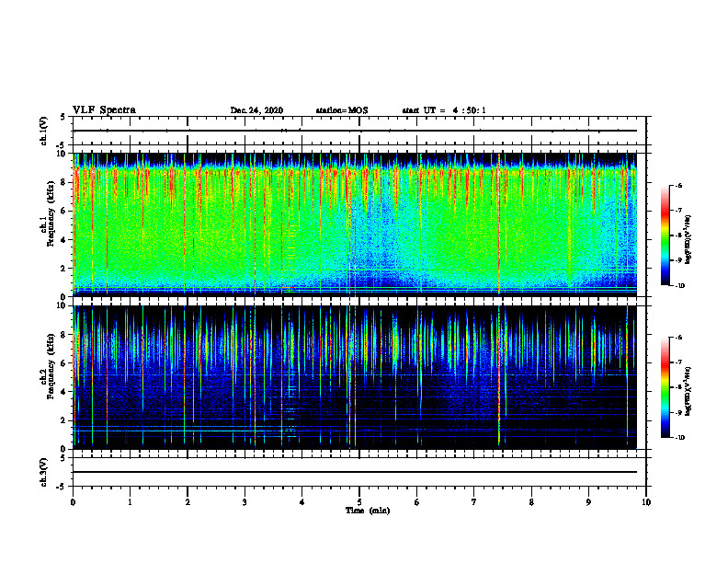This screenshot has width=728, height=563.
Task: Click the "ch.1(V)" waveform axis label
Action: click(43, 131)
